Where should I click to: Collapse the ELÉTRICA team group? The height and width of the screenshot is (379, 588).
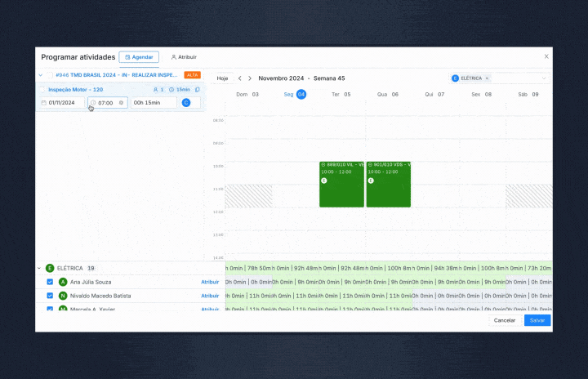click(x=39, y=268)
